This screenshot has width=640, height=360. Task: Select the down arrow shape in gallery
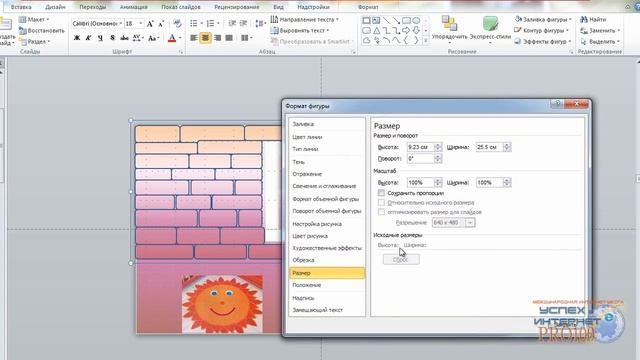(x=416, y=31)
